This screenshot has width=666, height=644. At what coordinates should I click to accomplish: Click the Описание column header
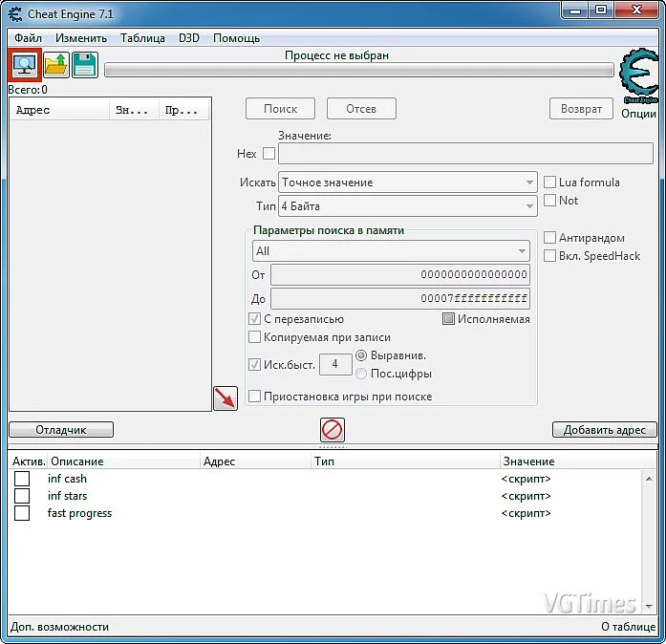123,462
